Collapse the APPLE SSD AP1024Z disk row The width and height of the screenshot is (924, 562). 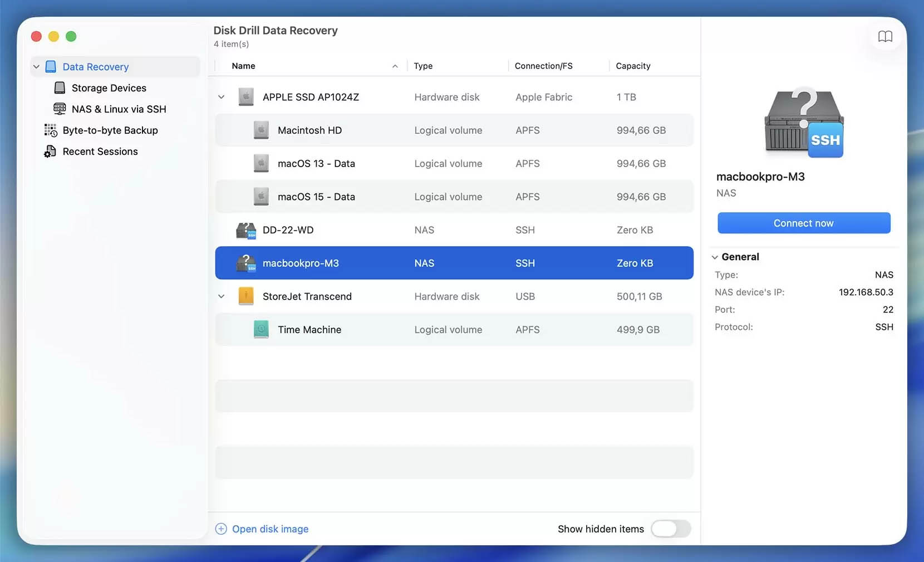222,97
